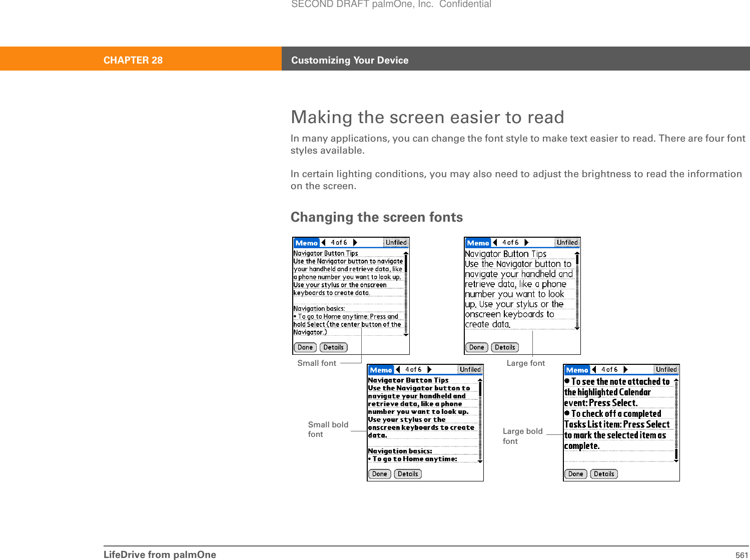Click next memo arrow in Large bold font screen

(x=625, y=370)
